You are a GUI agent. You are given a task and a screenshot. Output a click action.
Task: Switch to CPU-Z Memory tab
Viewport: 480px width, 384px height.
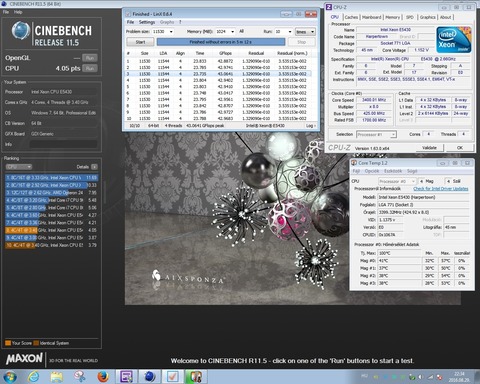[393, 17]
